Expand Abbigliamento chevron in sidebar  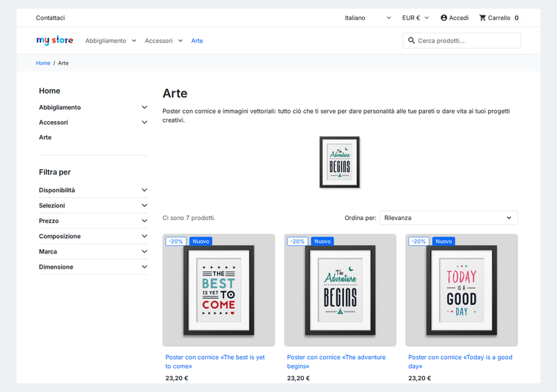(x=144, y=107)
